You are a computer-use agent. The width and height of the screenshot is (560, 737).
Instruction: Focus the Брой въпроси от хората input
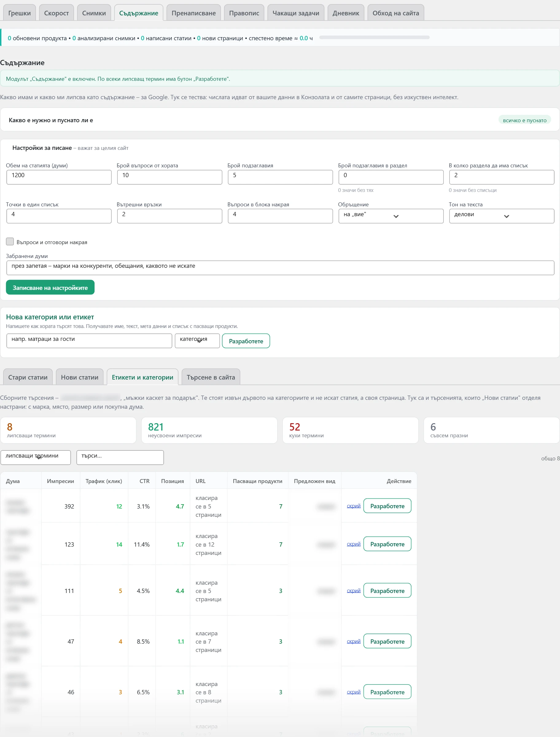(170, 177)
